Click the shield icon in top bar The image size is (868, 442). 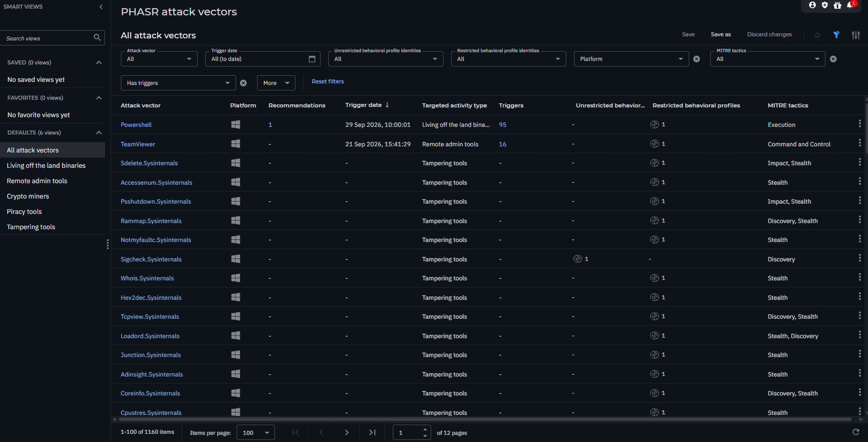(824, 5)
